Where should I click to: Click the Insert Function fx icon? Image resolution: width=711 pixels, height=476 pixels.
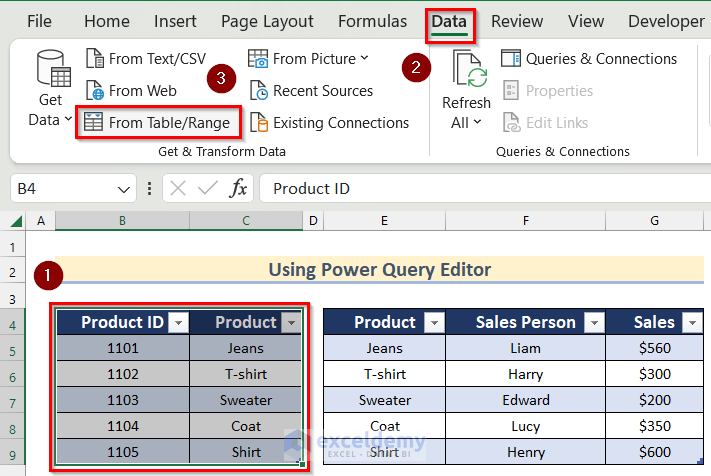pos(239,188)
